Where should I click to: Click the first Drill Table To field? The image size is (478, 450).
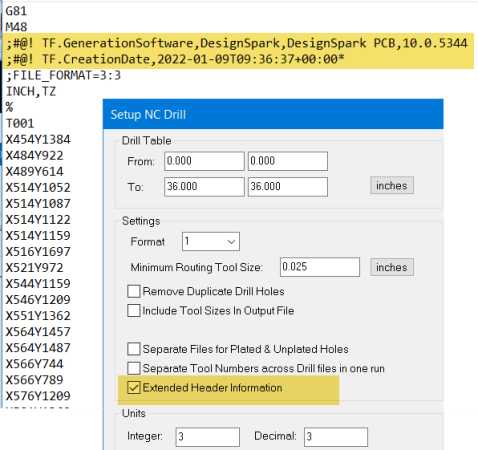tap(204, 187)
